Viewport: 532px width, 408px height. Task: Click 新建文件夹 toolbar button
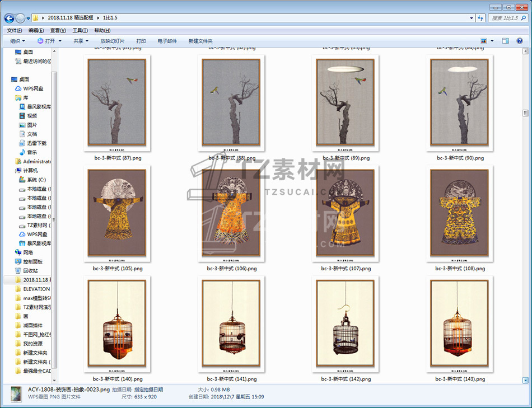coord(200,41)
